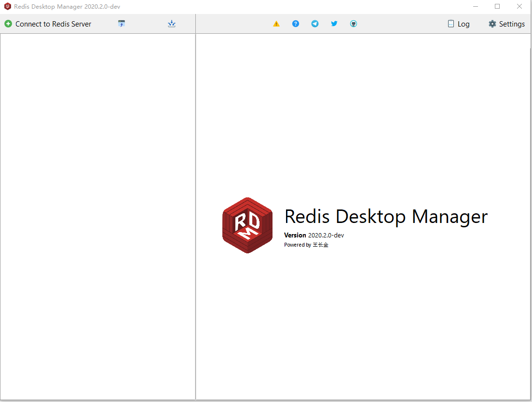Maximize the Redis Desktop Manager window
Image resolution: width=532 pixels, height=402 pixels.
tap(497, 7)
